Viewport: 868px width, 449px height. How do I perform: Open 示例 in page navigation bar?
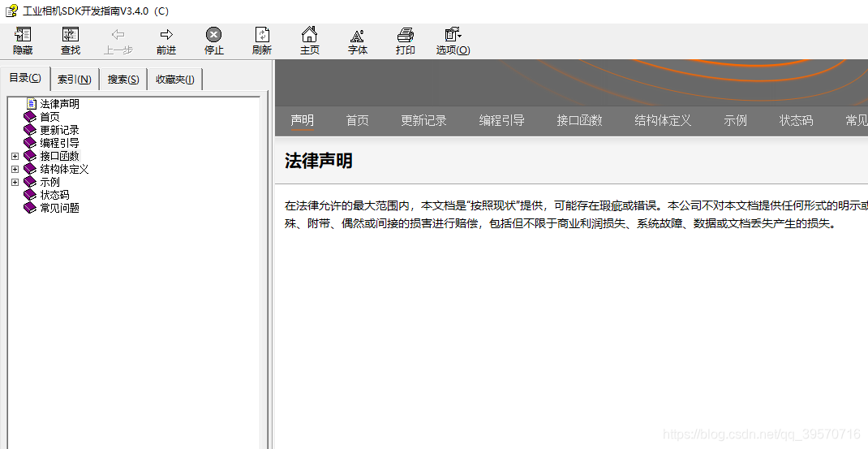pyautogui.click(x=736, y=120)
